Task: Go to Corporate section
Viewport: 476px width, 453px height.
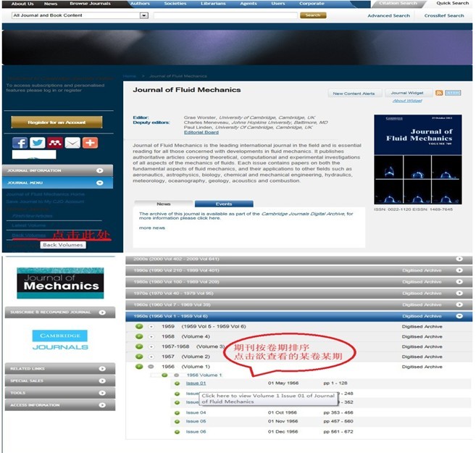Action: click(312, 4)
